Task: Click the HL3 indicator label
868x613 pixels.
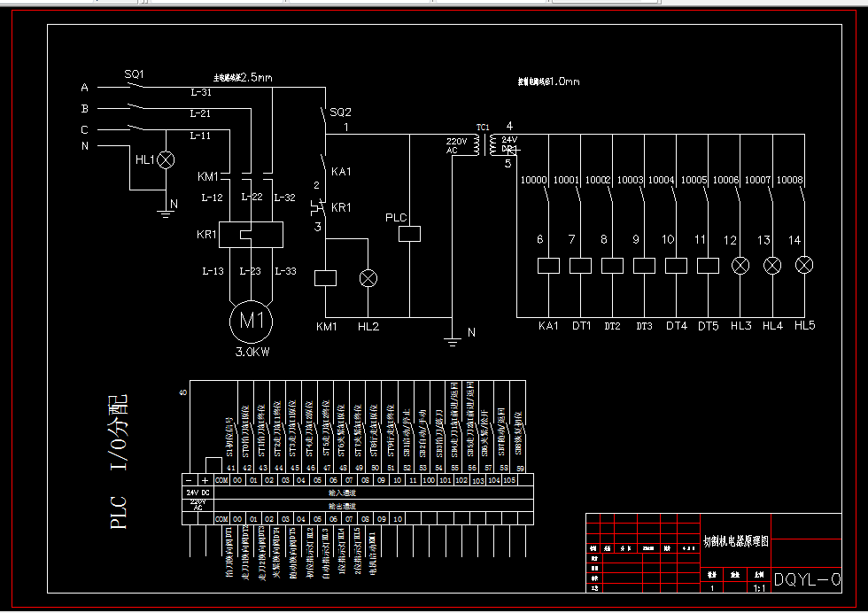Action: pyautogui.click(x=740, y=326)
